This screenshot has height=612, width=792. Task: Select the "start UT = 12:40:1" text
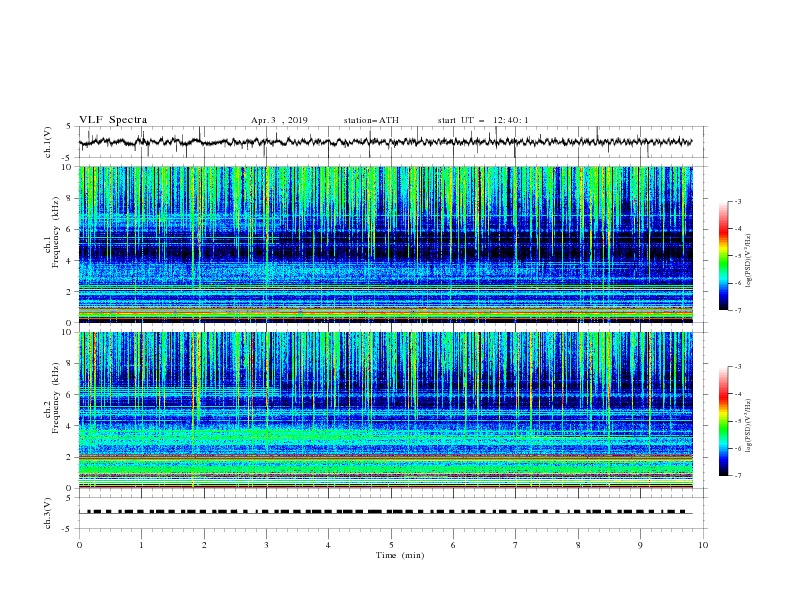point(483,120)
